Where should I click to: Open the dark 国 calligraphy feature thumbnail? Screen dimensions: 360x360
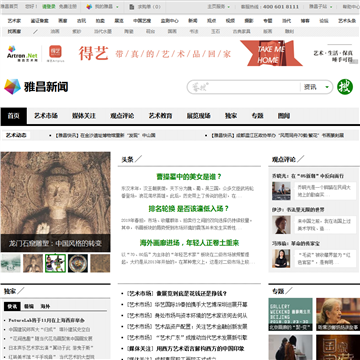(338, 347)
